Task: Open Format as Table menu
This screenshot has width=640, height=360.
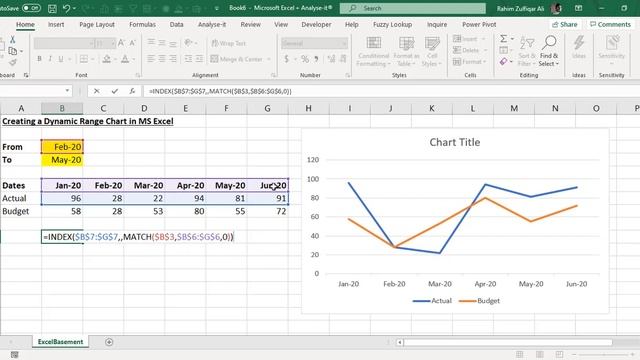Action: pos(406,52)
